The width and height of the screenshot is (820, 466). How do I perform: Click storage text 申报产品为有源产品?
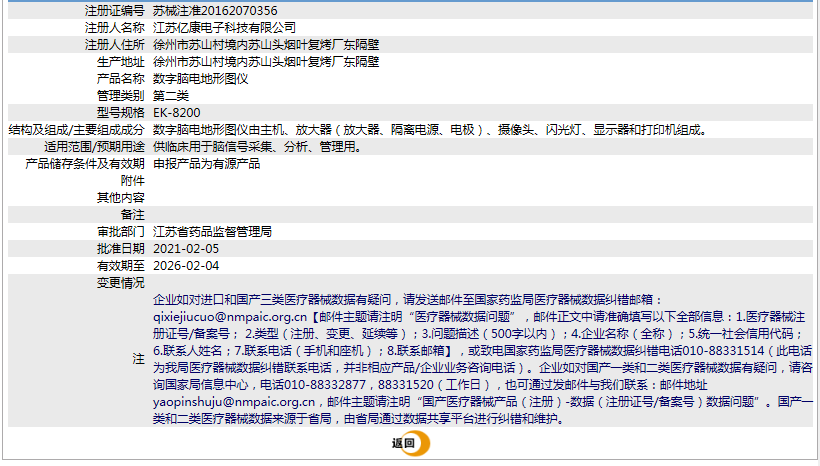pos(206,164)
